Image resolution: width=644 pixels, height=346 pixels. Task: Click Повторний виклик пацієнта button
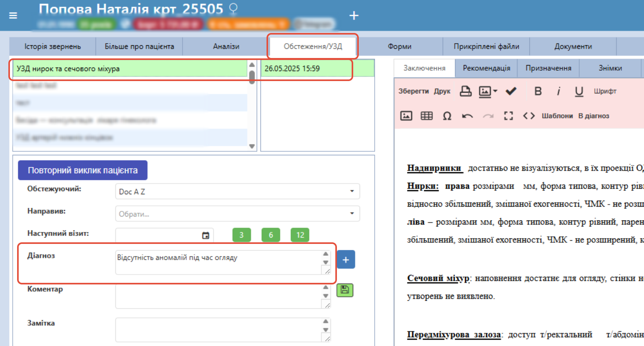tap(83, 170)
